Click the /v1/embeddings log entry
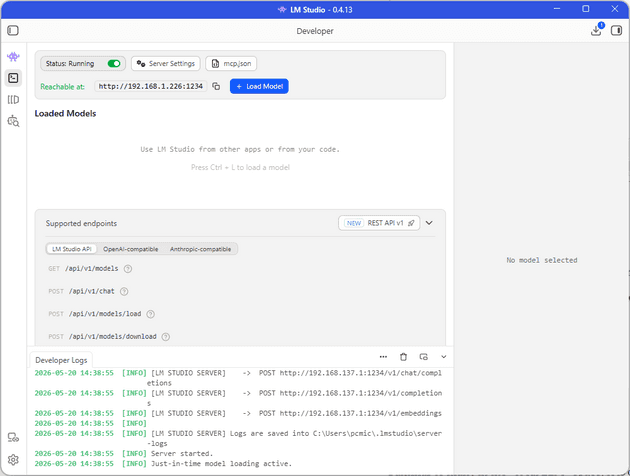Viewport: 630px width, 476px height. click(238, 413)
